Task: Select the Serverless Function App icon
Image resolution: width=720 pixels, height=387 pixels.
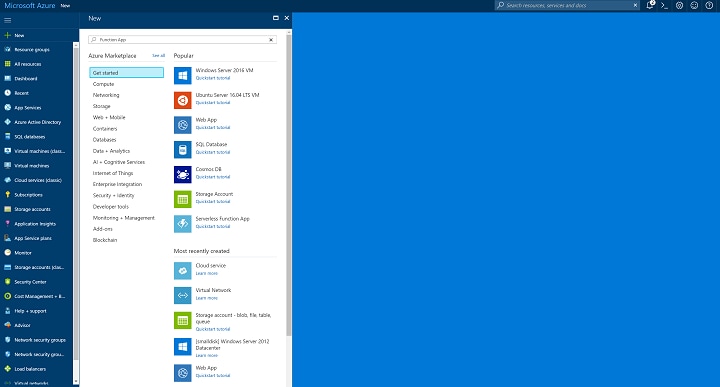Action: click(x=182, y=224)
